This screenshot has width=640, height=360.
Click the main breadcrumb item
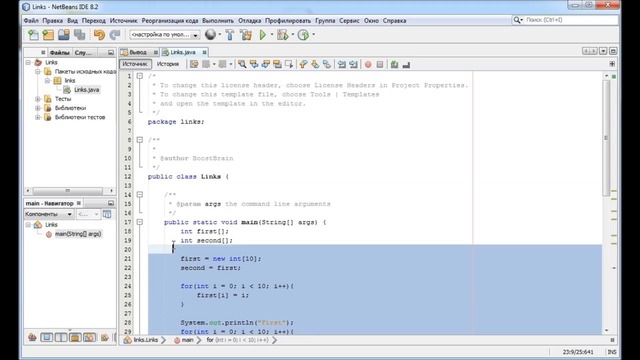pos(187,340)
